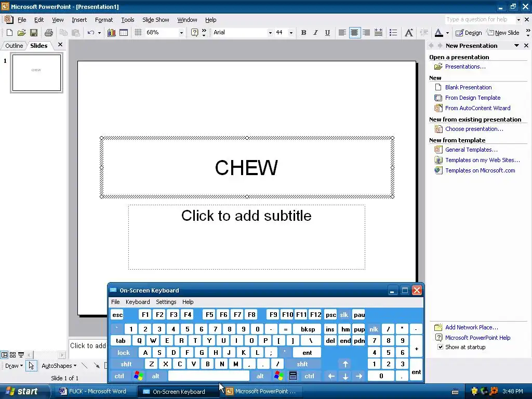Open the File menu in PowerPoint
The image size is (532, 399).
point(22,20)
